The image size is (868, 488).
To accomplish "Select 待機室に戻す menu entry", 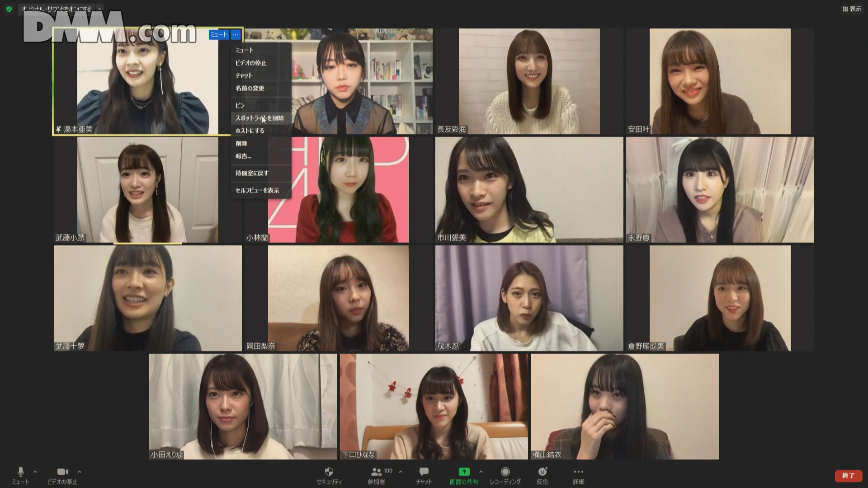I will [252, 173].
